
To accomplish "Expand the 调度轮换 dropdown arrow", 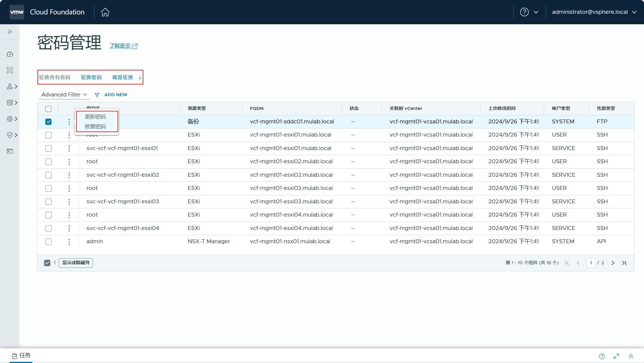I will (x=140, y=78).
